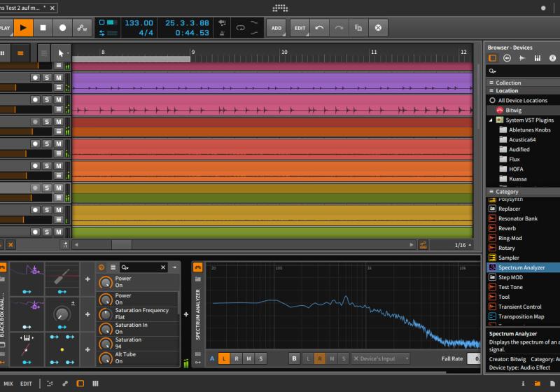
Task: Click the Spectrum Analyzer device icon
Action: (492, 267)
